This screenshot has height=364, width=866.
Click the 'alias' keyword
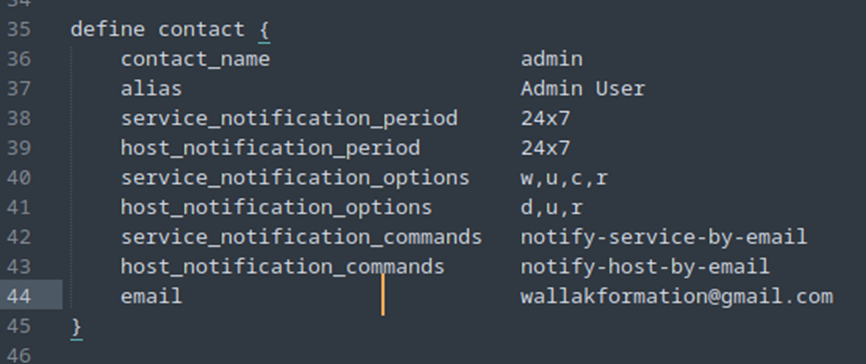(x=151, y=89)
